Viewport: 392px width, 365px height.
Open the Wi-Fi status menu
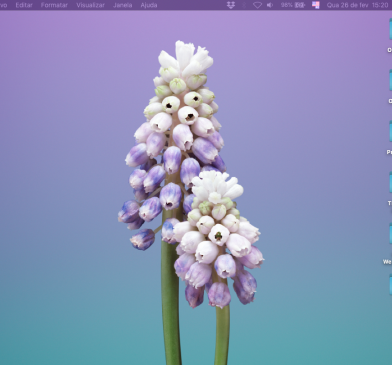257,5
